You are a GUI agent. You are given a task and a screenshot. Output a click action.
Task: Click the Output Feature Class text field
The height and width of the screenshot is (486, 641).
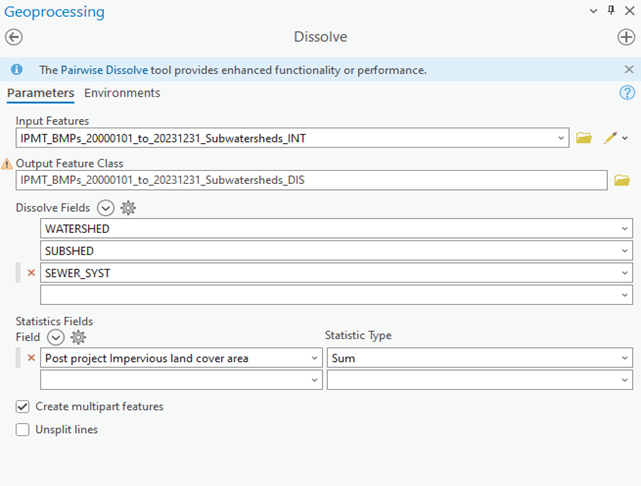[310, 180]
